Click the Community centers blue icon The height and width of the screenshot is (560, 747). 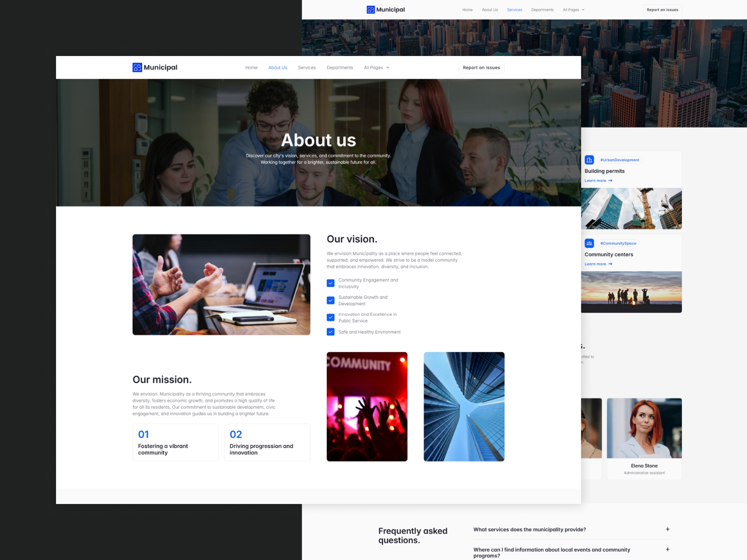click(589, 244)
